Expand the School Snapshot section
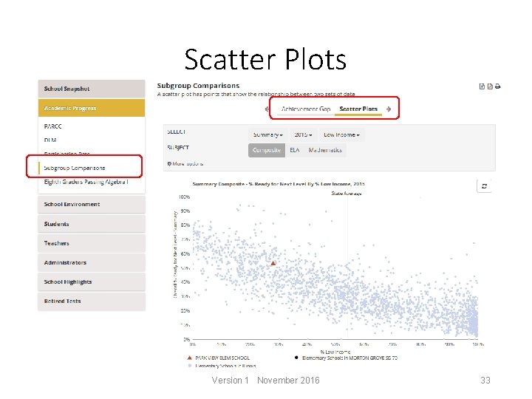Screen dimensions: 532x399 click(92, 89)
